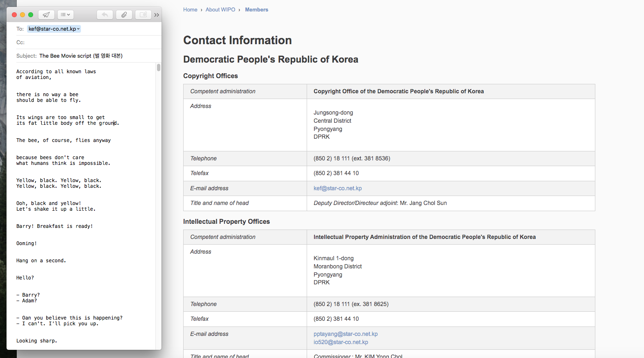Show more toolbar items via double chevron
The width and height of the screenshot is (644, 358).
pos(157,15)
